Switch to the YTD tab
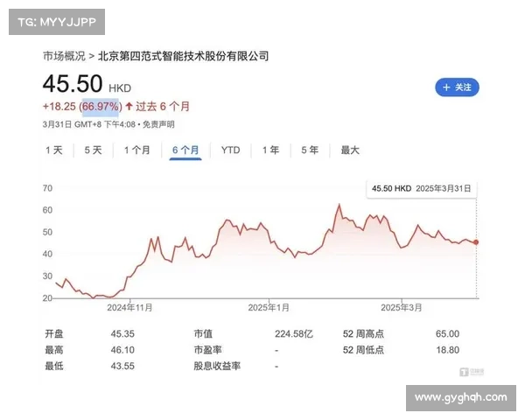This screenshot has width=525, height=420. click(231, 150)
